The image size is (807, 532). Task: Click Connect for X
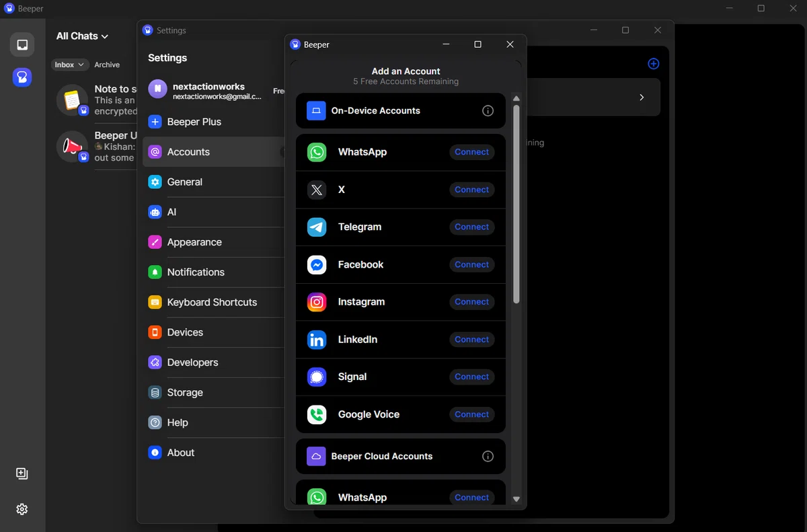point(471,190)
